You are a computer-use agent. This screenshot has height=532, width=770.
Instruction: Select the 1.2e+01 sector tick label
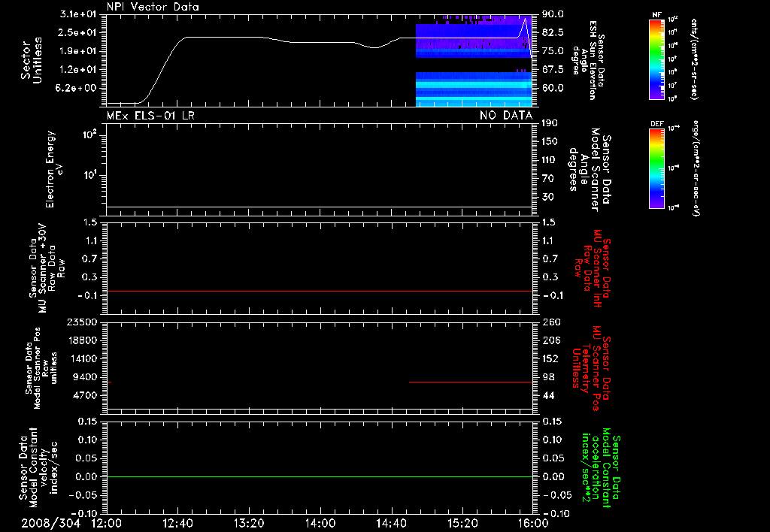pyautogui.click(x=78, y=70)
